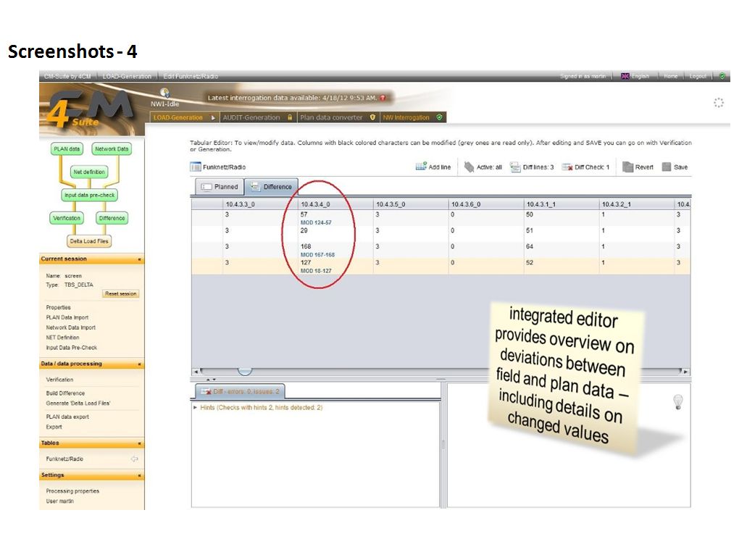Collapse the Current session panel
Viewport: 747px width, 560px height.
[x=140, y=259]
